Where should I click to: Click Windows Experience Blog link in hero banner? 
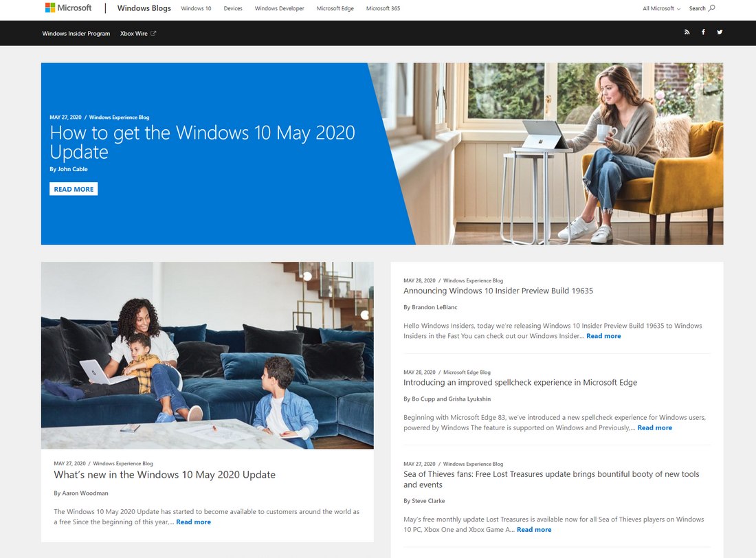click(119, 118)
